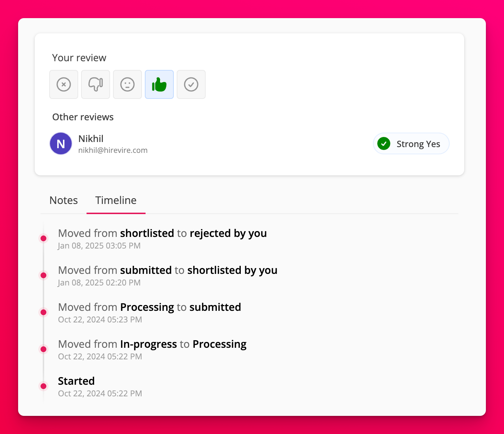504x434 pixels.
Task: Click the Started timeline entry text
Action: click(76, 381)
